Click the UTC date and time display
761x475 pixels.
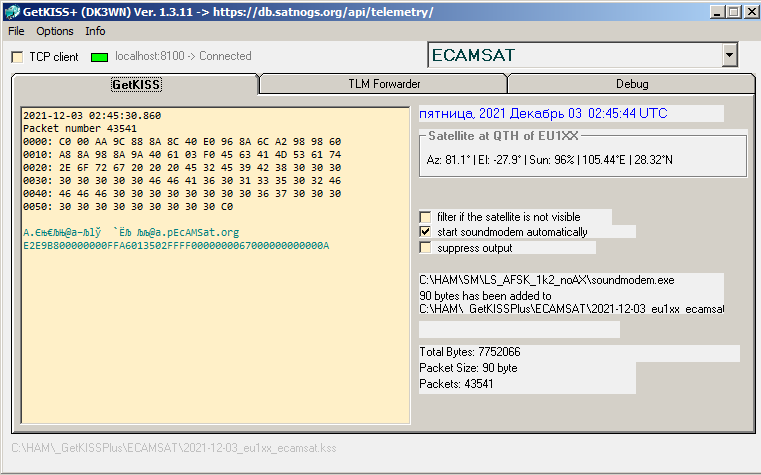point(543,114)
